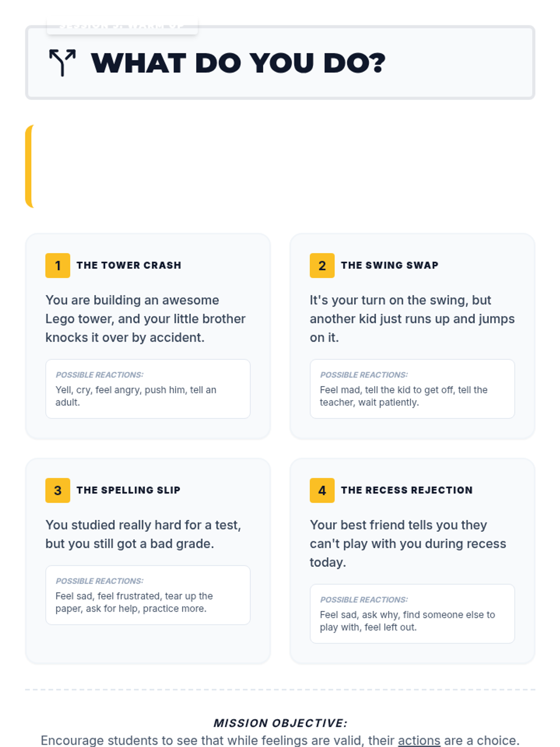
Task: Select The Spelling Slip title
Action: click(128, 490)
